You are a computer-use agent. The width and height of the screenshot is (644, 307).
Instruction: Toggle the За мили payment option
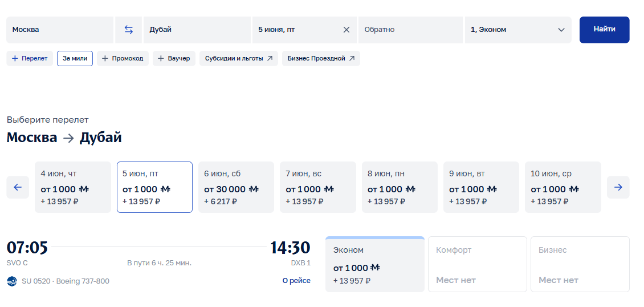pos(75,58)
